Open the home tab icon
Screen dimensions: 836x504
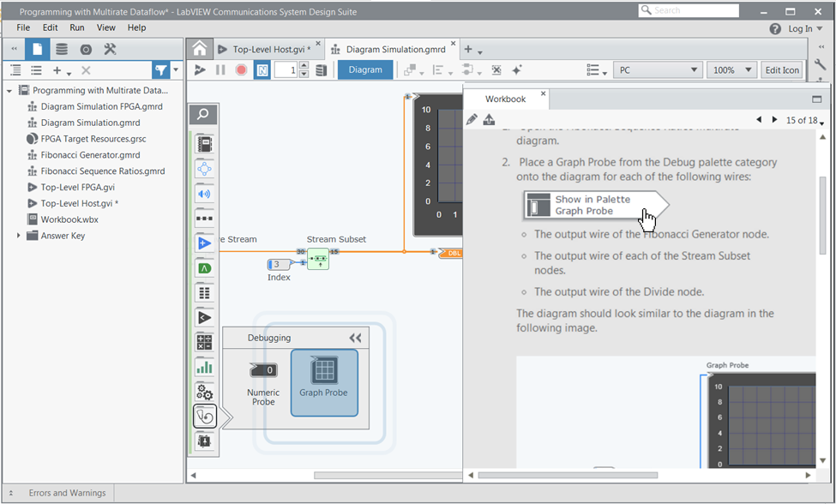[x=199, y=49]
